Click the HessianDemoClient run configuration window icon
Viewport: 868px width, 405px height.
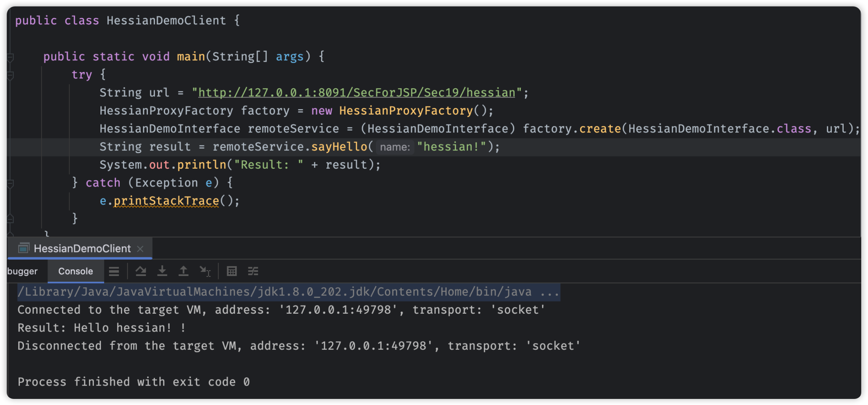(x=24, y=249)
